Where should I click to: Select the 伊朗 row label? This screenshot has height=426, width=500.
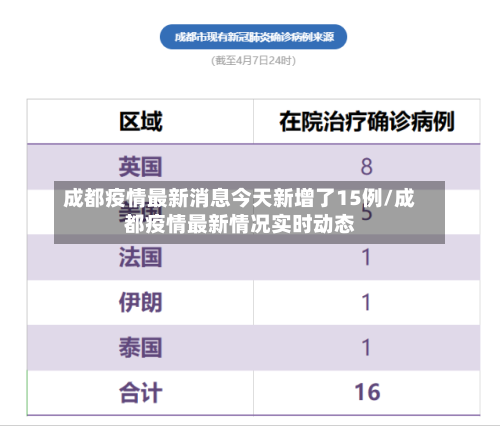pyautogui.click(x=141, y=302)
